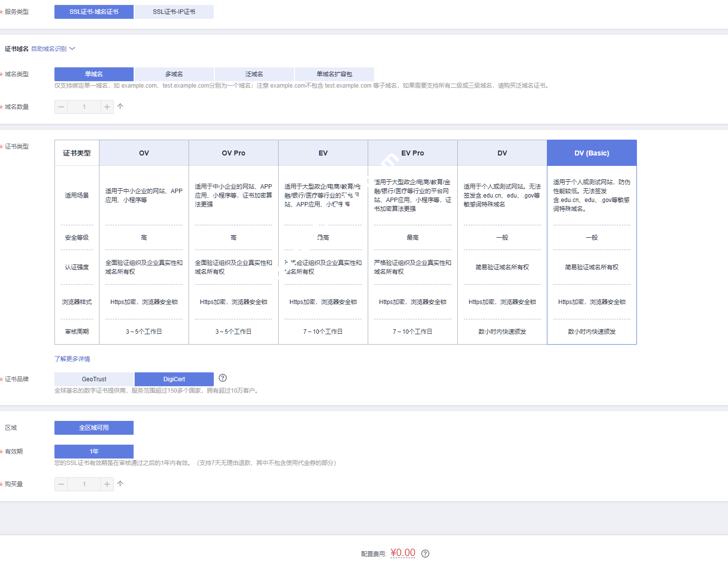Increase domain quantity with plus button
This screenshot has height=564, width=728.
107,107
